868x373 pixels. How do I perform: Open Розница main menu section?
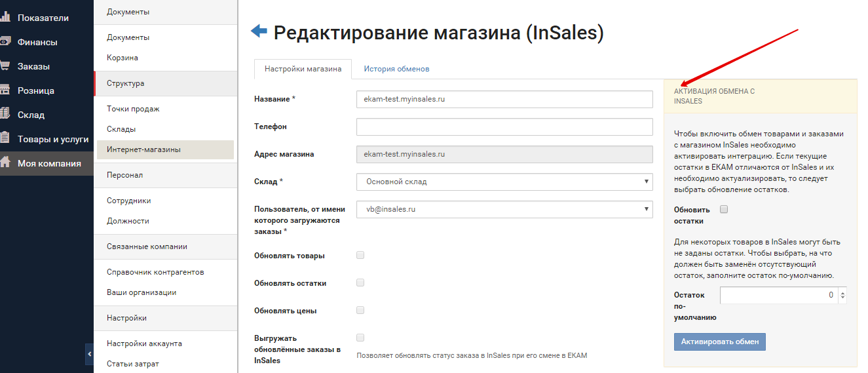pyautogui.click(x=36, y=90)
